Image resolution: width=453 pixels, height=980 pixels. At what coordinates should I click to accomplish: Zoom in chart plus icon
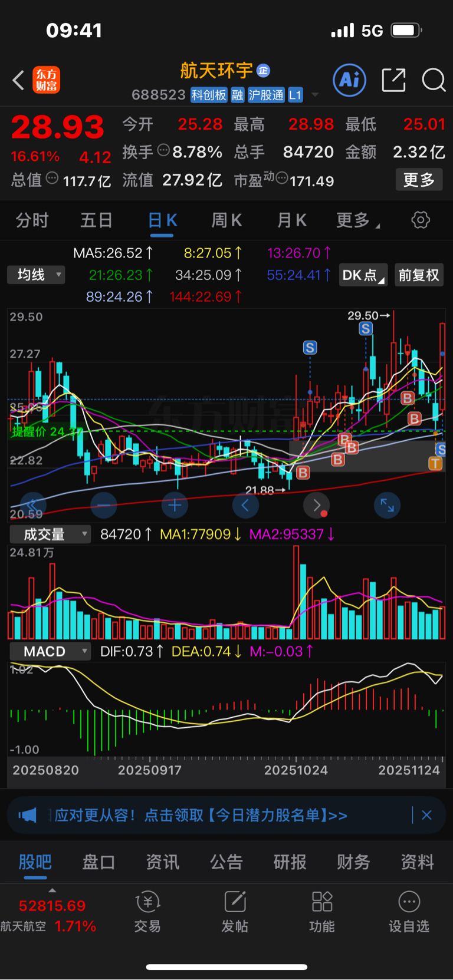(175, 505)
